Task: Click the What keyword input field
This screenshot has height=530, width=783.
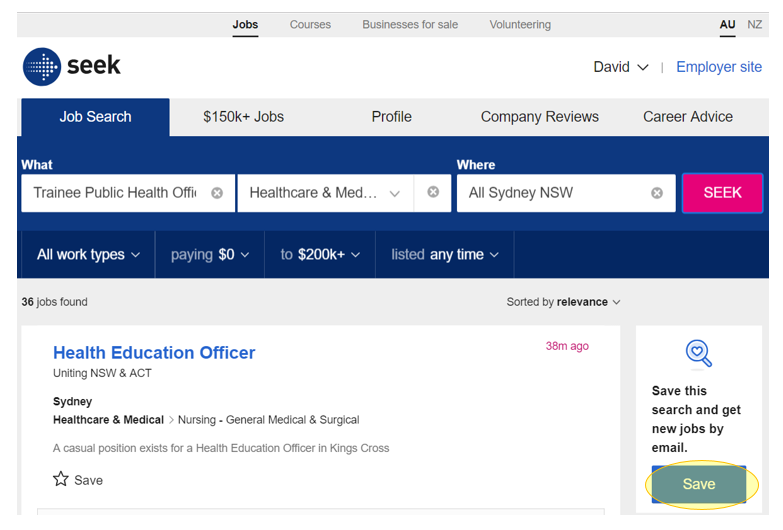Action: [116, 193]
